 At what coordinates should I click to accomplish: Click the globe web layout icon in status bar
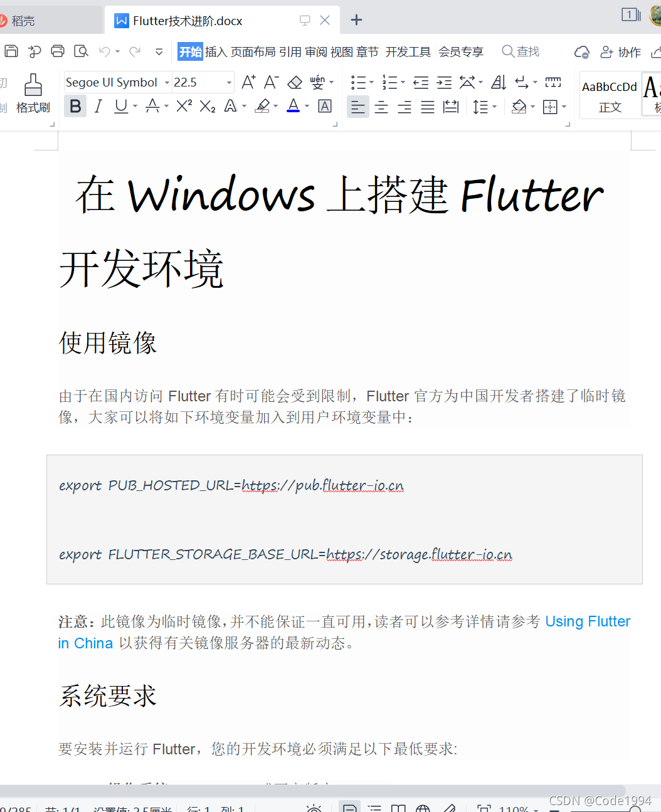click(x=423, y=807)
